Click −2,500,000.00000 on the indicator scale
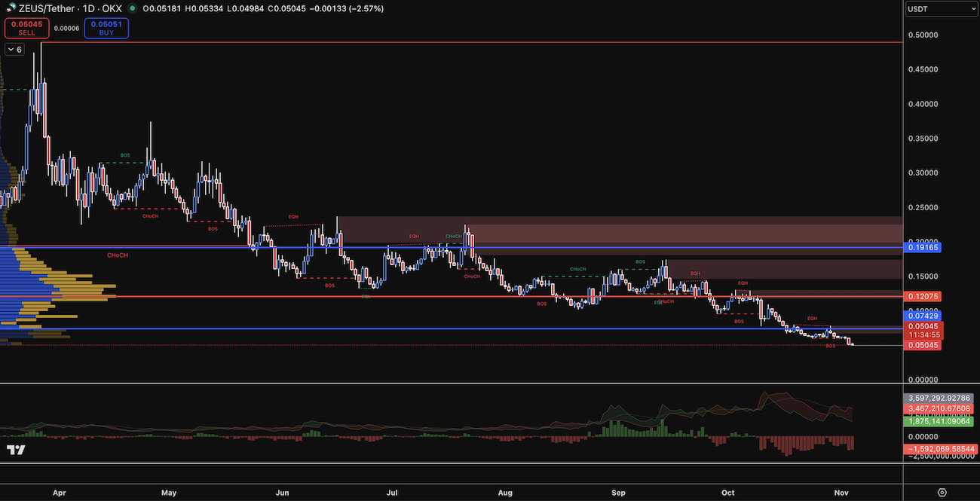Viewport: 980px width, 501px height. click(941, 456)
